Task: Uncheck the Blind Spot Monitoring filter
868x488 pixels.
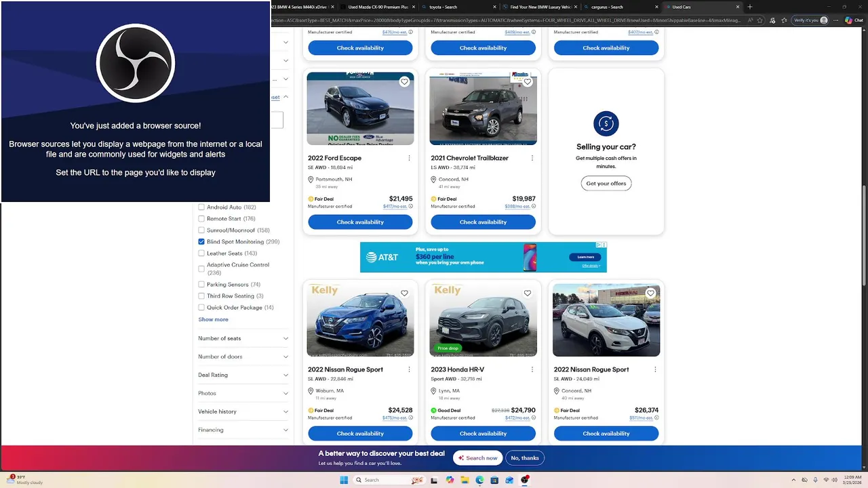Action: [x=201, y=242]
